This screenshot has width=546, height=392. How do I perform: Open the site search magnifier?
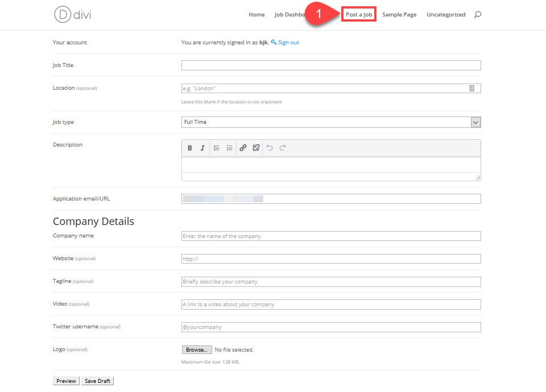(477, 14)
